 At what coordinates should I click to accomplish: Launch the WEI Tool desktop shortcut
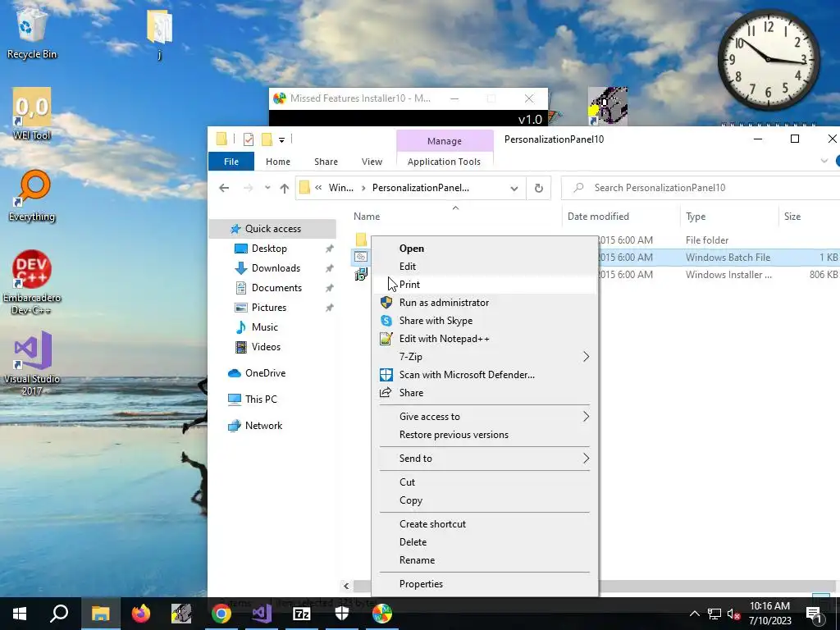tap(32, 114)
